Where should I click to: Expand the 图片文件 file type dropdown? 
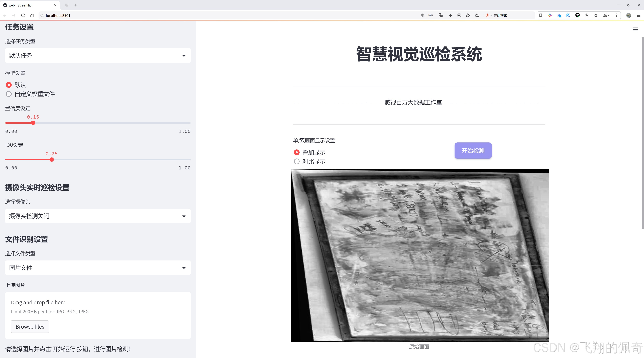tap(98, 268)
